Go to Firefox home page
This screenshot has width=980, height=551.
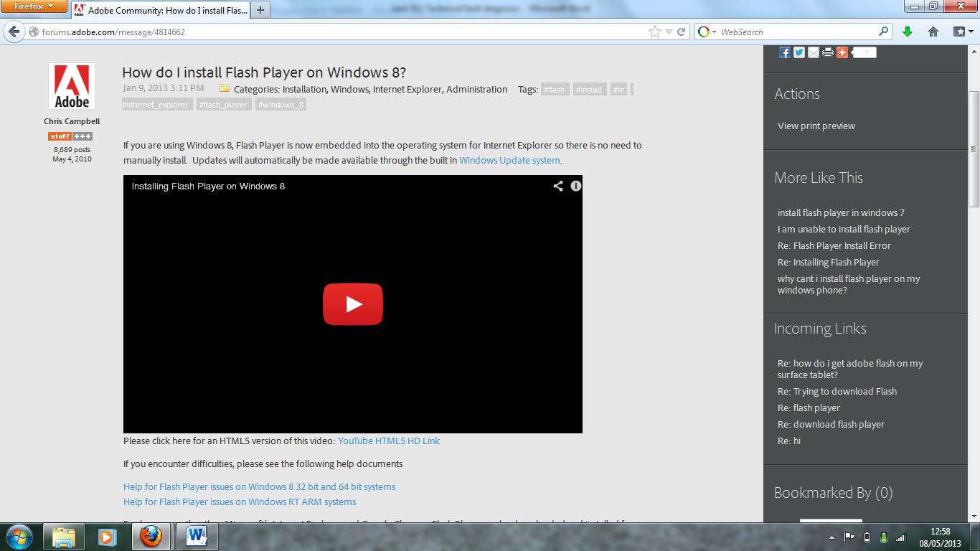[933, 32]
